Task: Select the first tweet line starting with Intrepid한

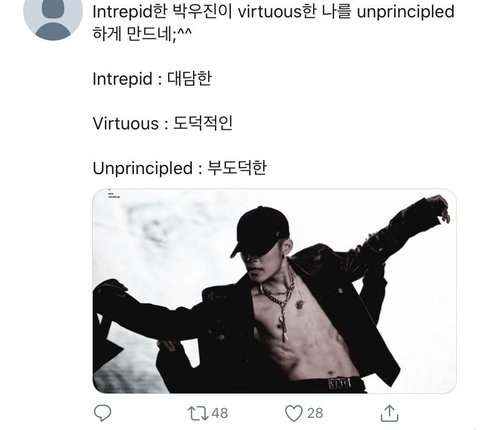Action: coord(273,12)
